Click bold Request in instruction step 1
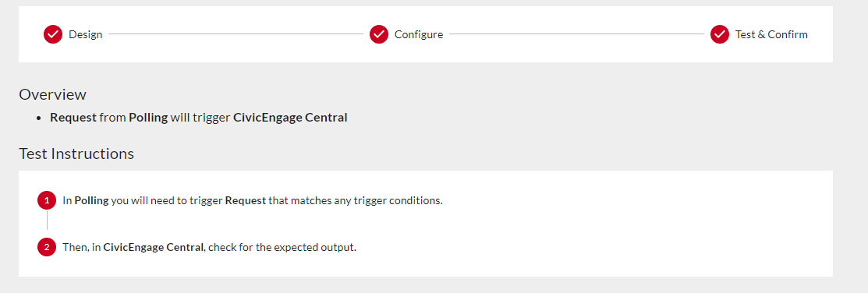868x293 pixels. coord(245,201)
